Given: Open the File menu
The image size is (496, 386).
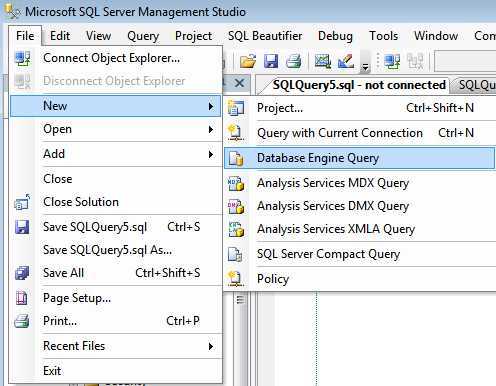Looking at the screenshot, I should point(25,36).
